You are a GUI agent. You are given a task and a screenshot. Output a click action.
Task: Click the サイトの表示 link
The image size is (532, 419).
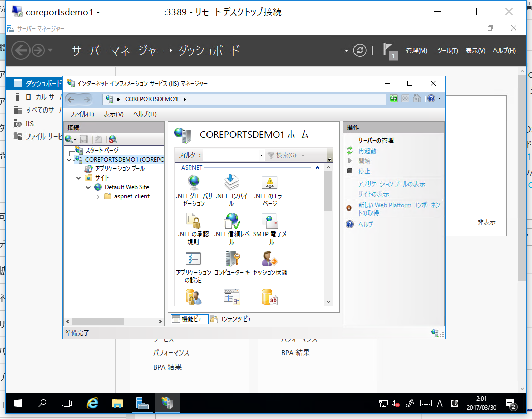[373, 194]
